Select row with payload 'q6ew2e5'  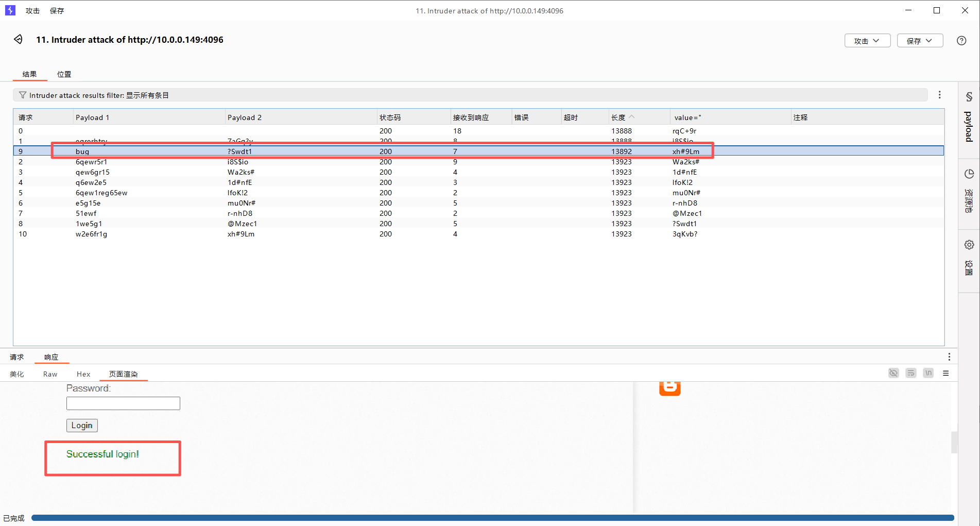click(478, 182)
